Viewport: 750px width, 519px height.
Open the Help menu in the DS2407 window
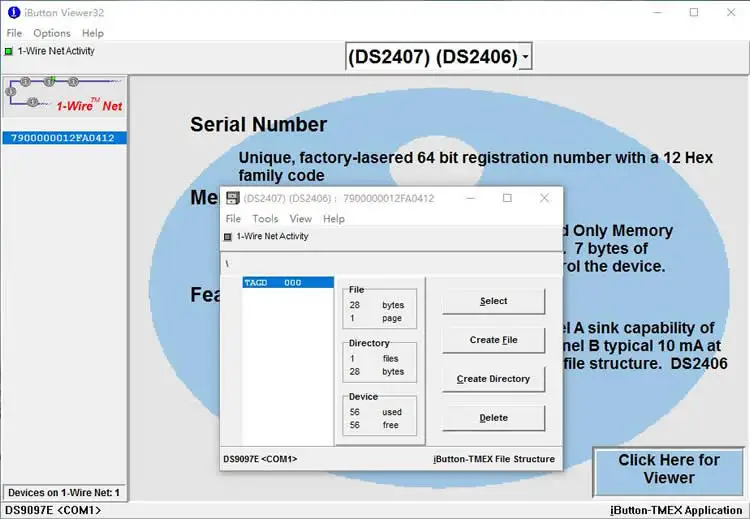tap(333, 219)
